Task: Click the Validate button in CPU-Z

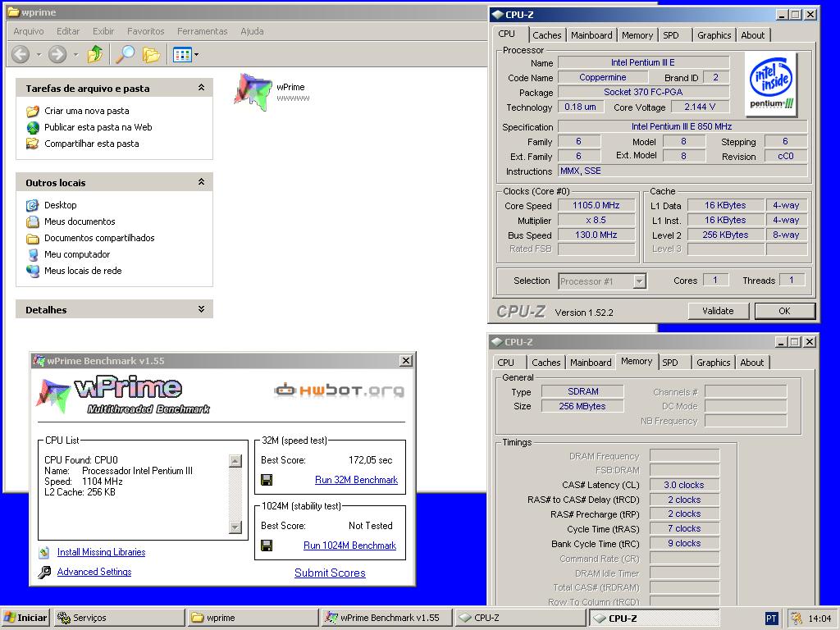Action: point(718,311)
